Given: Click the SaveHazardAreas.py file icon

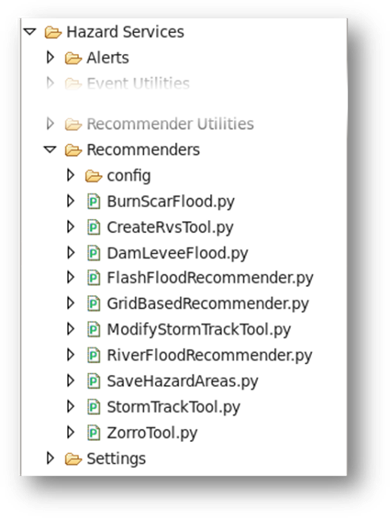Looking at the screenshot, I should [94, 381].
